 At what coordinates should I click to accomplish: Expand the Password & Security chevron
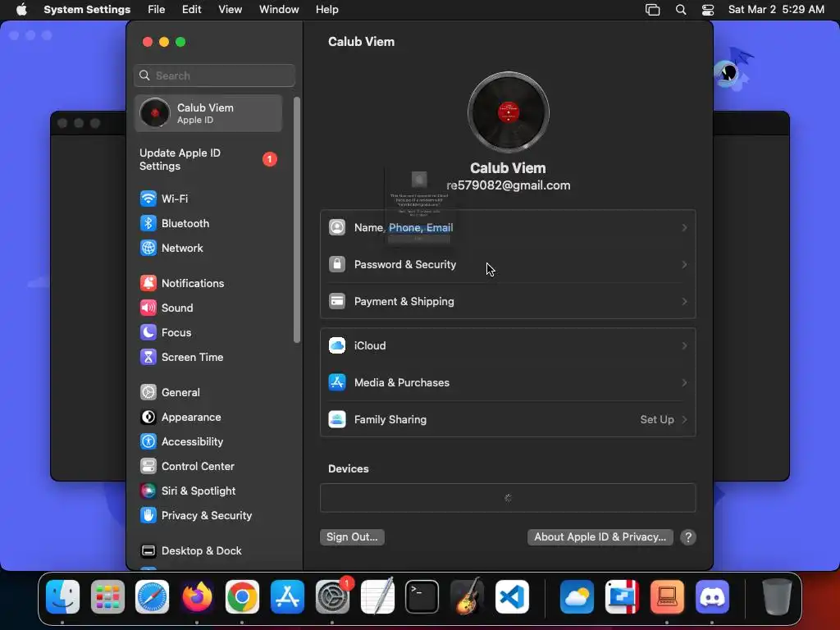pyautogui.click(x=684, y=265)
